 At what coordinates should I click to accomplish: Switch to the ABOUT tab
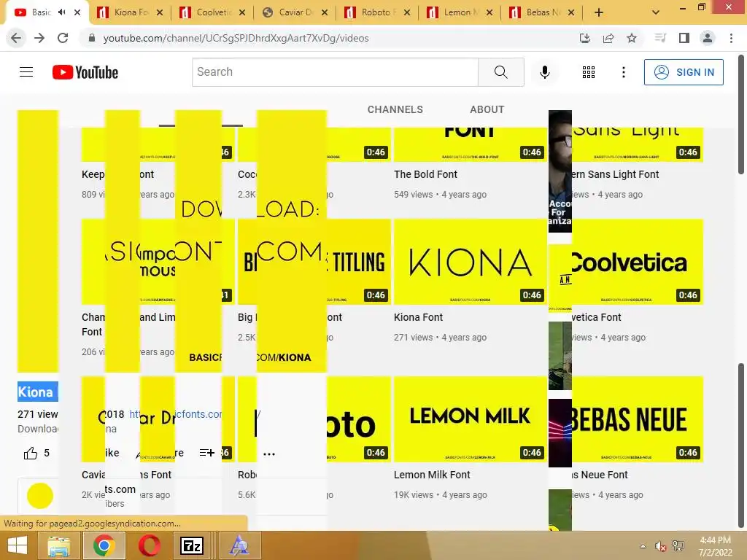[487, 109]
